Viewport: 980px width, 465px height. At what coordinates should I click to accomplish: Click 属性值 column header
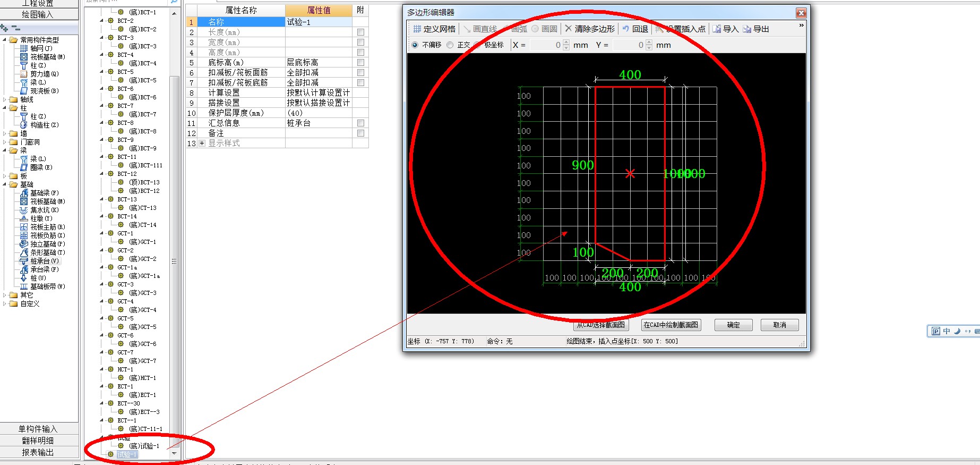[x=319, y=10]
